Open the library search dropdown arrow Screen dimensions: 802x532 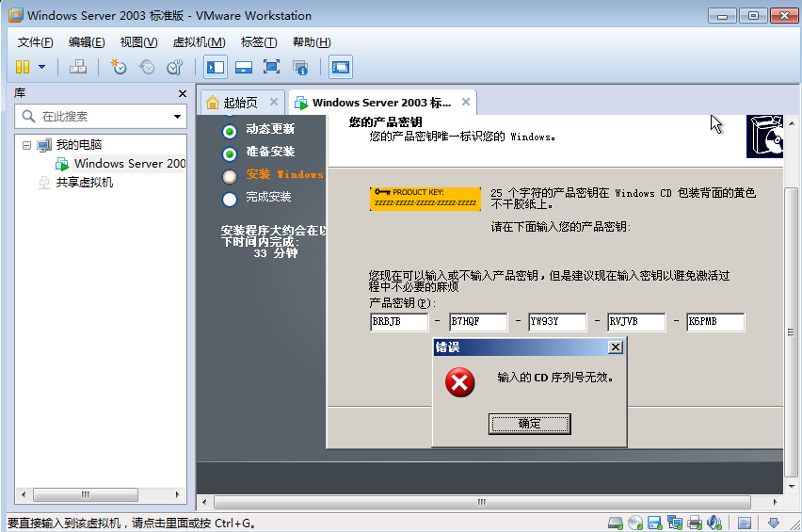tap(177, 117)
